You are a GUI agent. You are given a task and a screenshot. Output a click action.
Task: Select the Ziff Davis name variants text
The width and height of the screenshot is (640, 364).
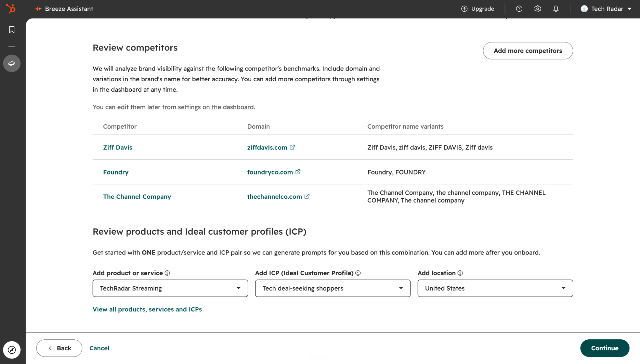(430, 147)
